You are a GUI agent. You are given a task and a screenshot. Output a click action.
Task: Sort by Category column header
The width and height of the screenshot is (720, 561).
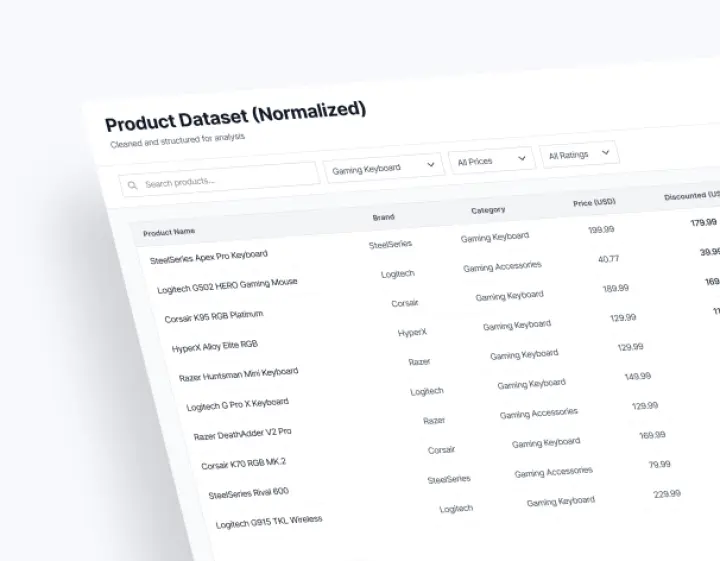click(x=488, y=210)
